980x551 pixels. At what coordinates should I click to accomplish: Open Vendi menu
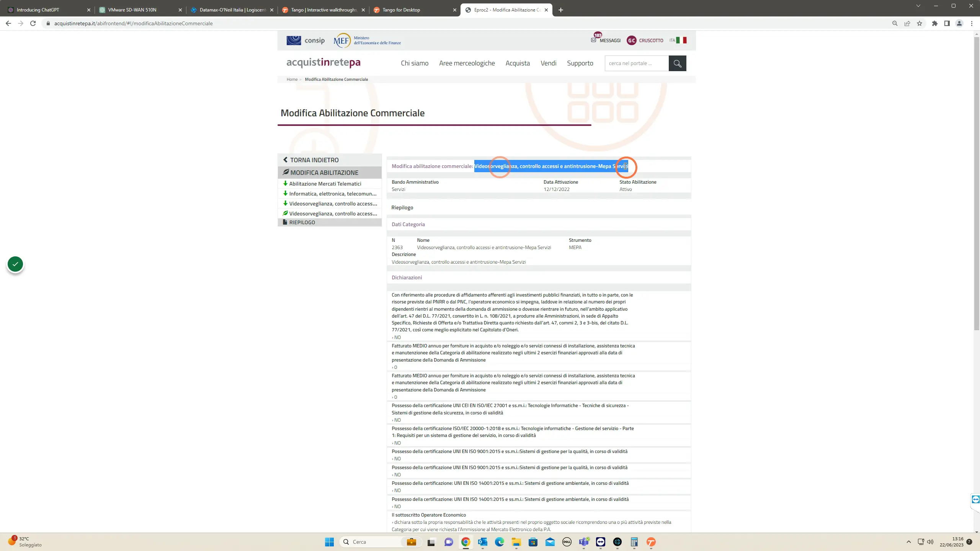(548, 63)
